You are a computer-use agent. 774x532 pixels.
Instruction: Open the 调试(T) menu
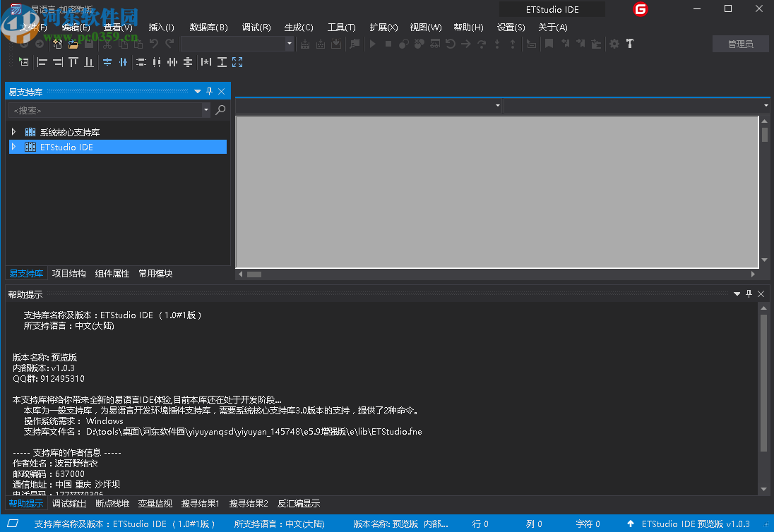(256, 27)
